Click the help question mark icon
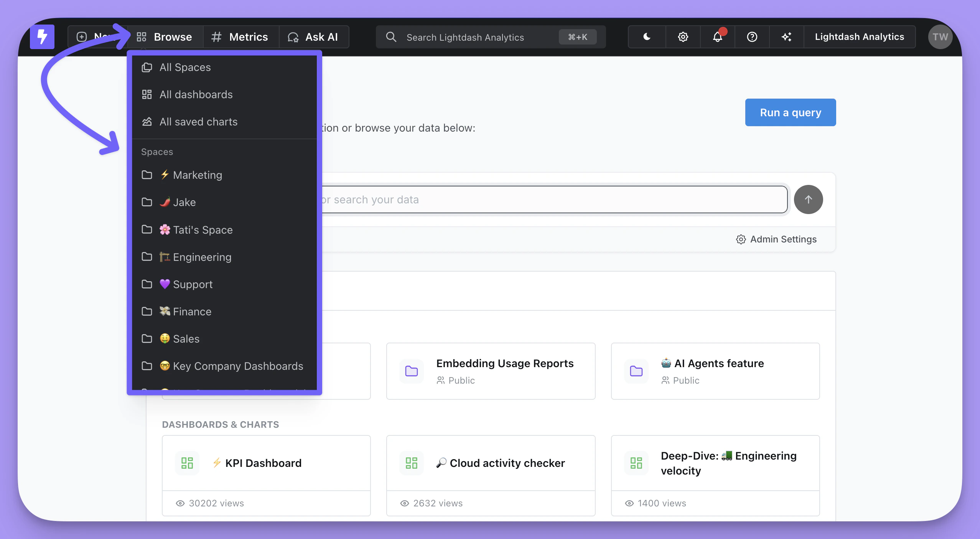 point(752,37)
